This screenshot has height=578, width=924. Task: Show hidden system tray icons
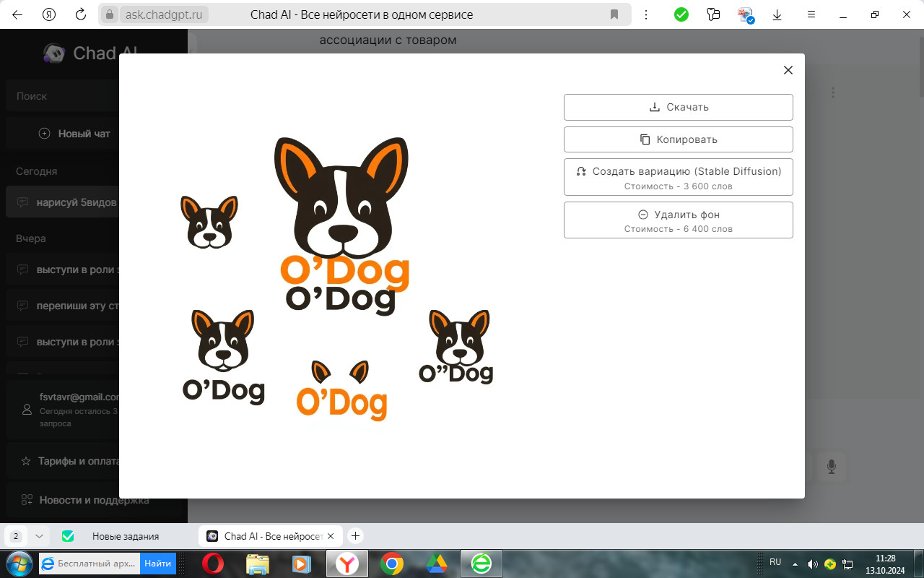795,564
